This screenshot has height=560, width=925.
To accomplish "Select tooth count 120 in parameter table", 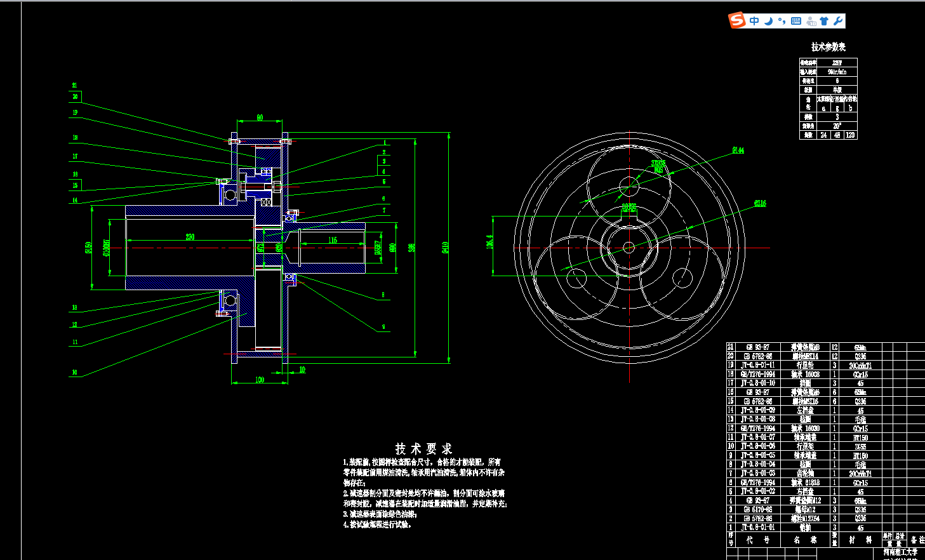I will pyautogui.click(x=850, y=135).
